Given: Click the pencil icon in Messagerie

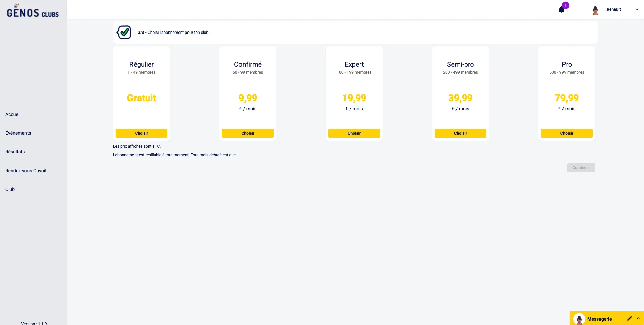Looking at the screenshot, I should coord(629,319).
